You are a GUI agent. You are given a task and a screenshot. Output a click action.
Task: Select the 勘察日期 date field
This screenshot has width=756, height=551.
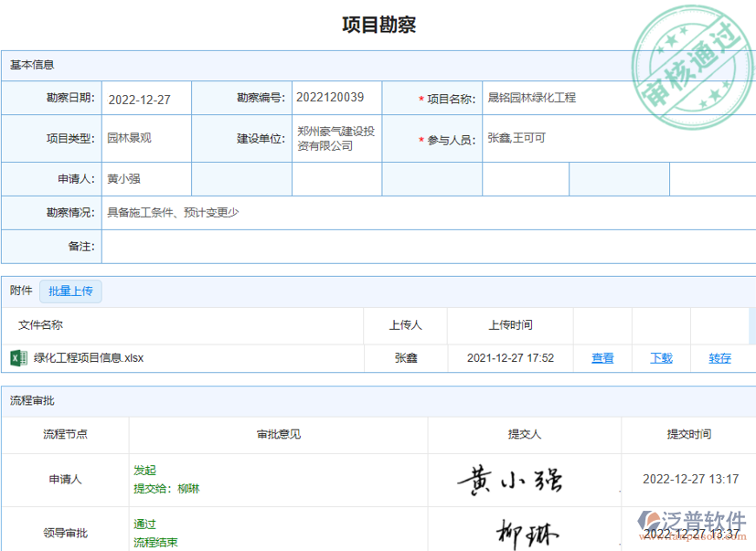point(146,100)
